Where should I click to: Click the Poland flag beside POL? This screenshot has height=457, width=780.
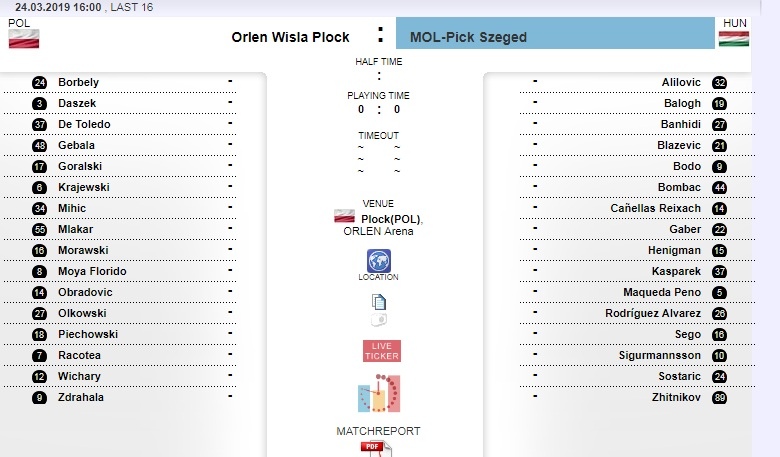[x=23, y=39]
